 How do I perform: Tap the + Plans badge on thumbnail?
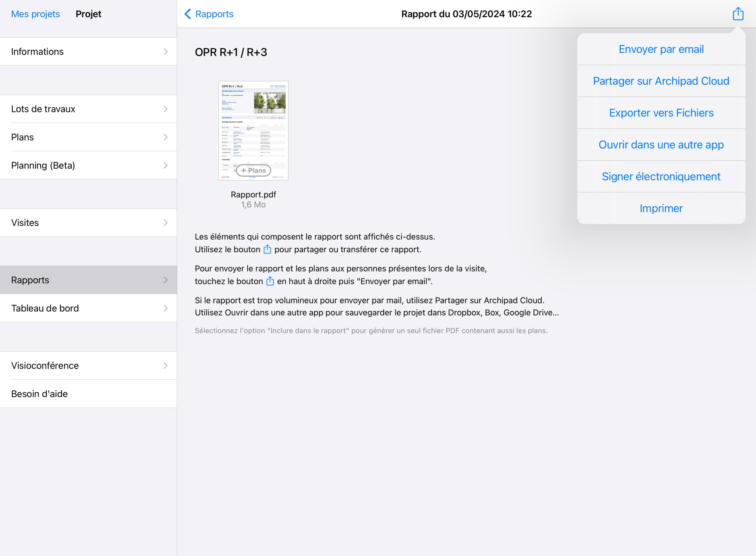tap(253, 171)
